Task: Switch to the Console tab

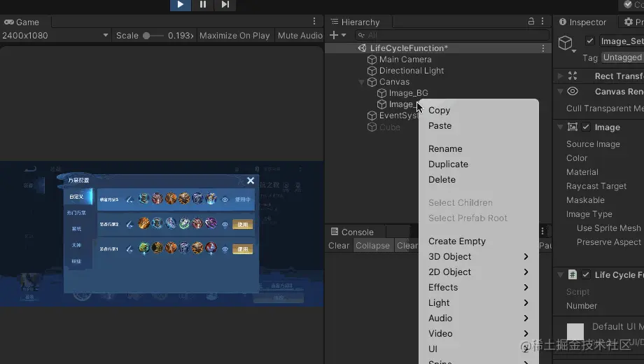Action: [352, 232]
